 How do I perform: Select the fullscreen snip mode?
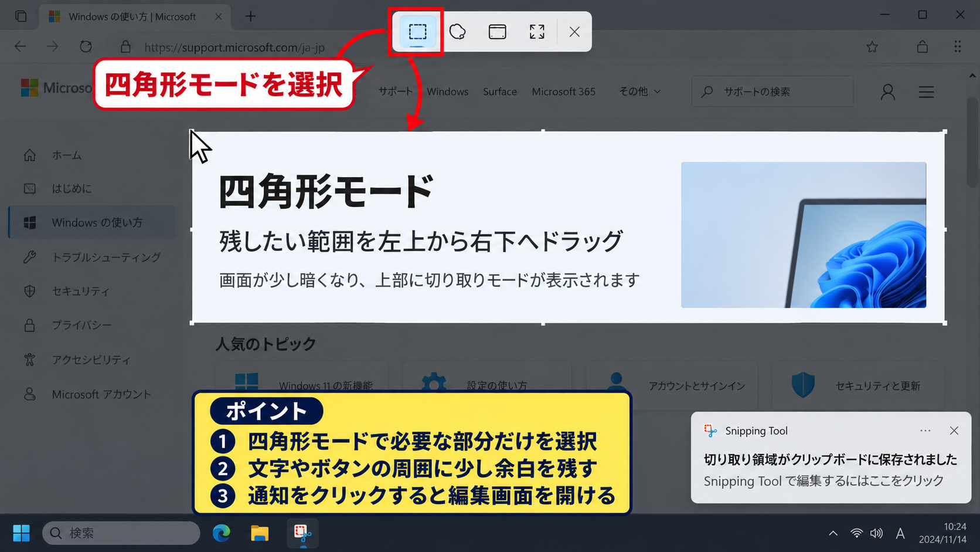[x=537, y=32]
